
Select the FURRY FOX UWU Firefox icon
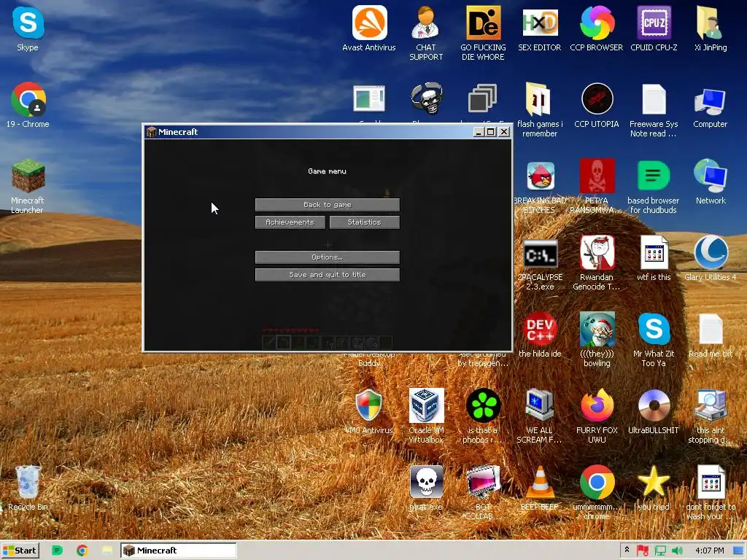coord(597,416)
